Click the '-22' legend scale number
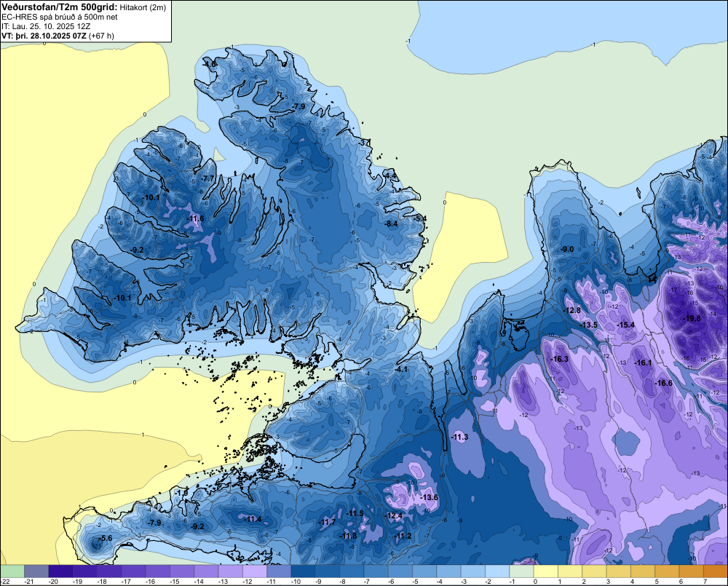The image size is (728, 586). click(x=5, y=582)
